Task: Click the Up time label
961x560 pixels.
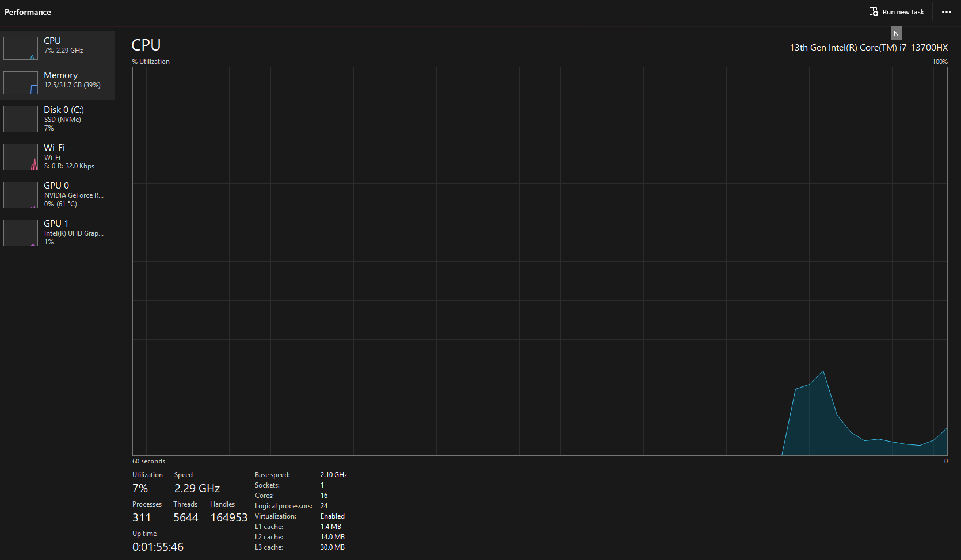Action: tap(144, 534)
